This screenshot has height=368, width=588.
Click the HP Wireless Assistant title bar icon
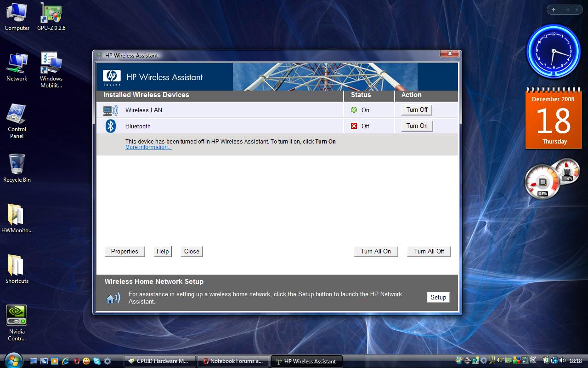pyautogui.click(x=99, y=56)
